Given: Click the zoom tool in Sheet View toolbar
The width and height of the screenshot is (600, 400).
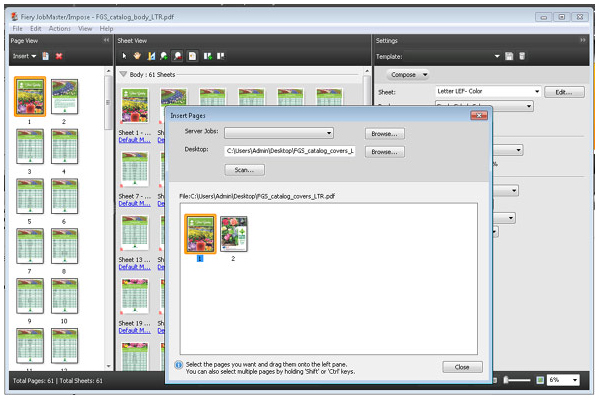Looking at the screenshot, I should coord(163,56).
